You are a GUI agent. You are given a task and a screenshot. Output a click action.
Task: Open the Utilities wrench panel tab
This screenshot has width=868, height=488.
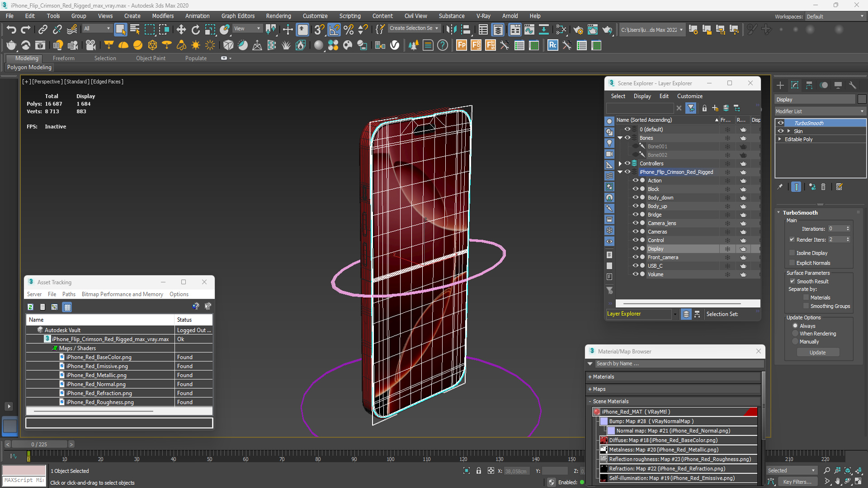point(853,85)
